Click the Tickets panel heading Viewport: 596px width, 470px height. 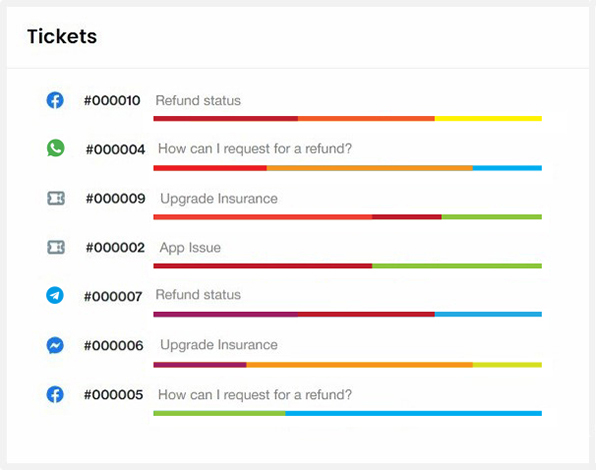(x=62, y=36)
